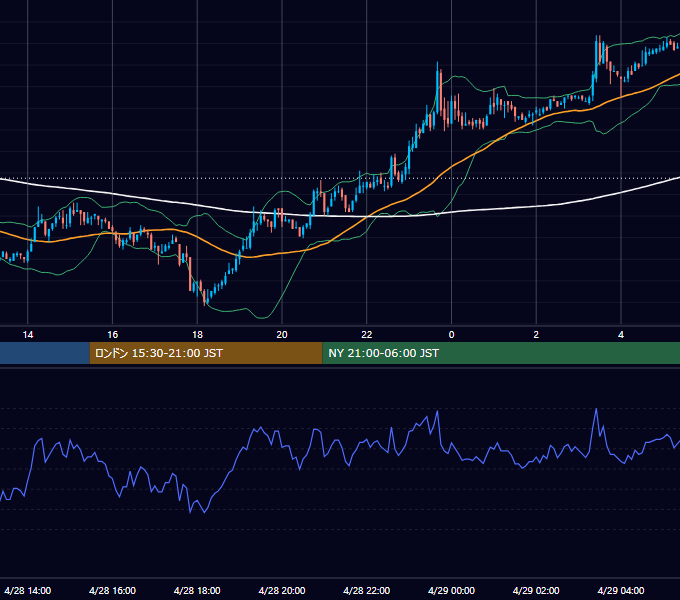680x600 pixels.
Task: Click the 4/28 20:00 date label
Action: [282, 591]
